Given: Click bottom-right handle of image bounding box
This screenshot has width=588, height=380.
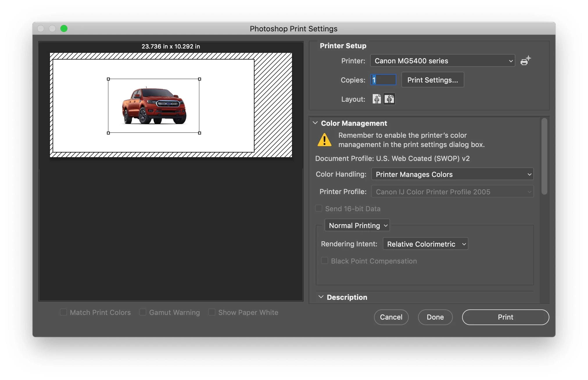Looking at the screenshot, I should [200, 133].
